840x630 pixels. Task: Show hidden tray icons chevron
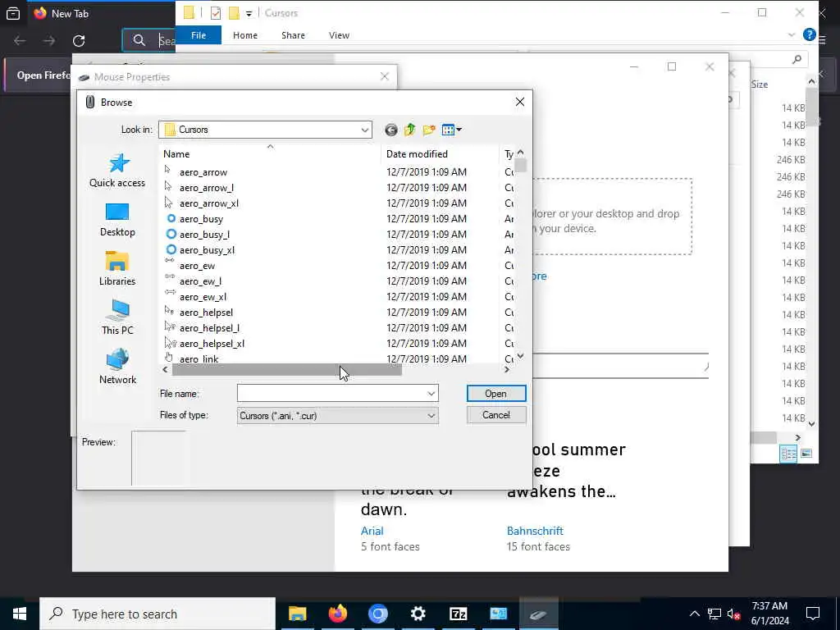click(694, 614)
